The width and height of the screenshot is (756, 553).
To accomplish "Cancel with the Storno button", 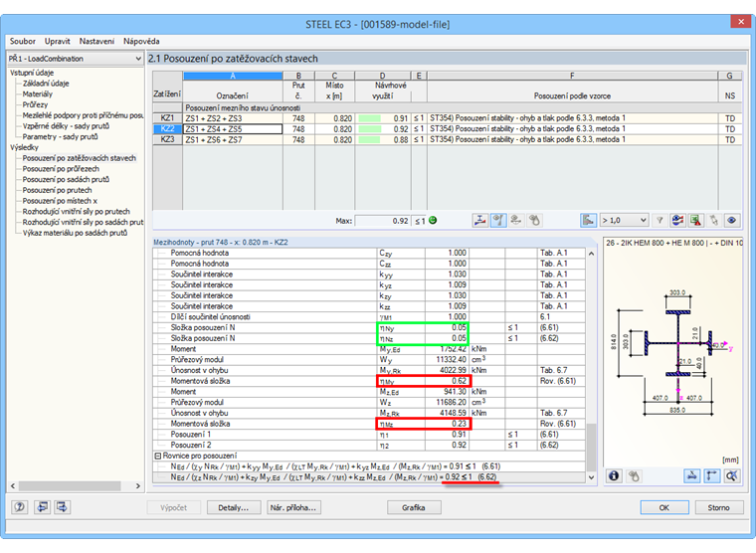I will point(719,507).
